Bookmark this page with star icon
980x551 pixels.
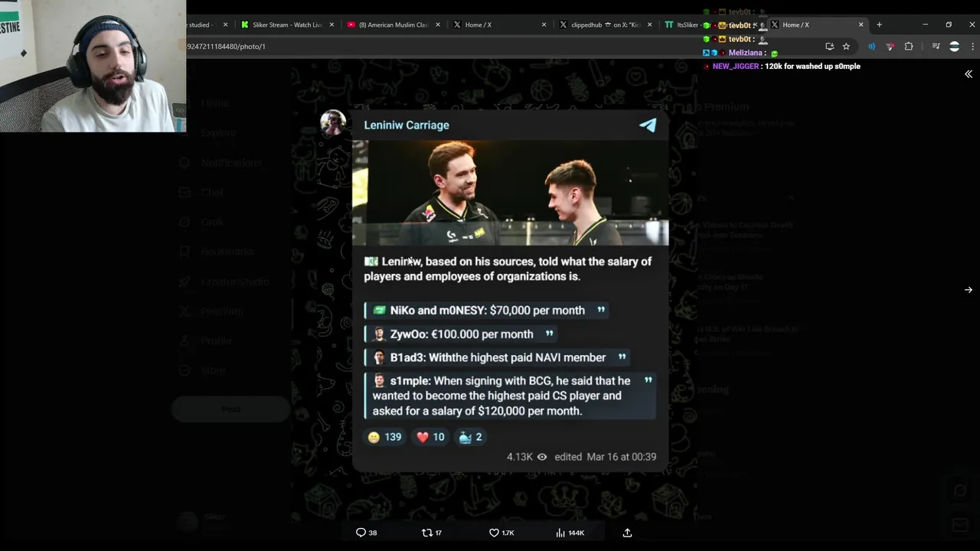846,47
